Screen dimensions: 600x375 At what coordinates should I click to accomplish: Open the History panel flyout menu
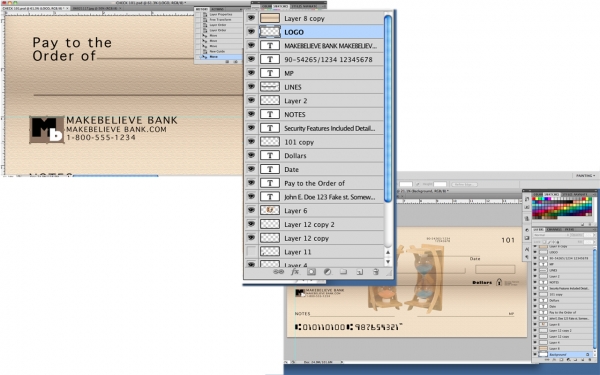[240, 9]
